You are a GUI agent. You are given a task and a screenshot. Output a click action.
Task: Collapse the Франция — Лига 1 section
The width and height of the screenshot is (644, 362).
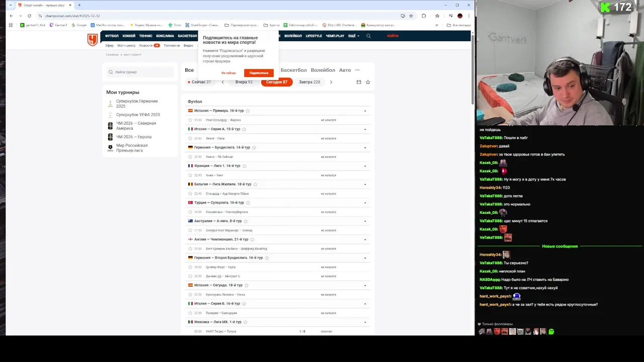pos(365,166)
